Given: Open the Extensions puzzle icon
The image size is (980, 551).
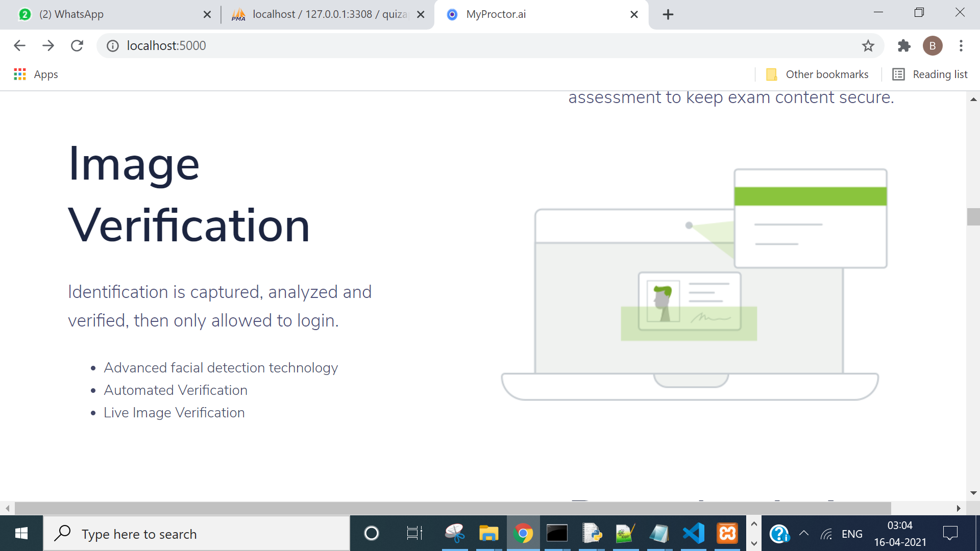Looking at the screenshot, I should [904, 46].
